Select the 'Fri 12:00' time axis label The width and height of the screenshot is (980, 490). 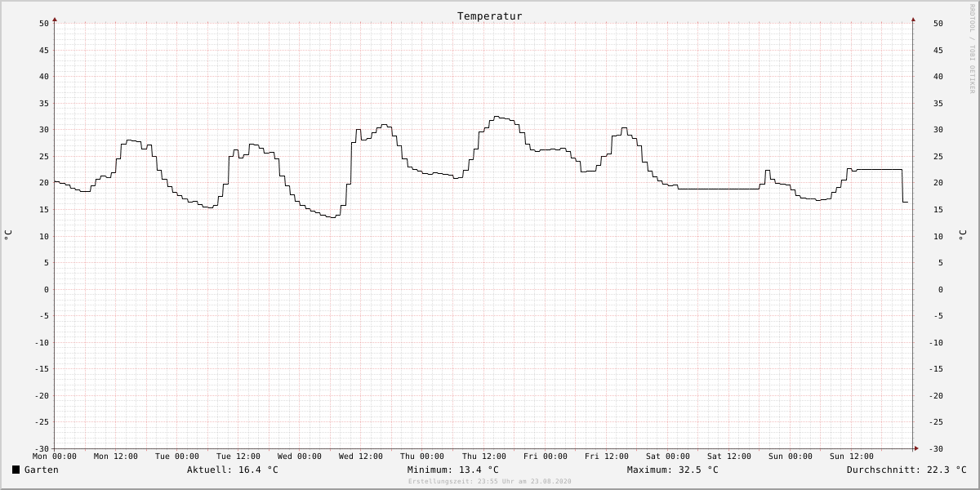coord(607,457)
